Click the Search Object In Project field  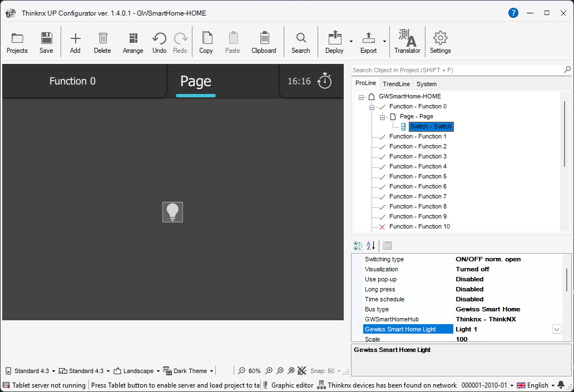tap(456, 70)
